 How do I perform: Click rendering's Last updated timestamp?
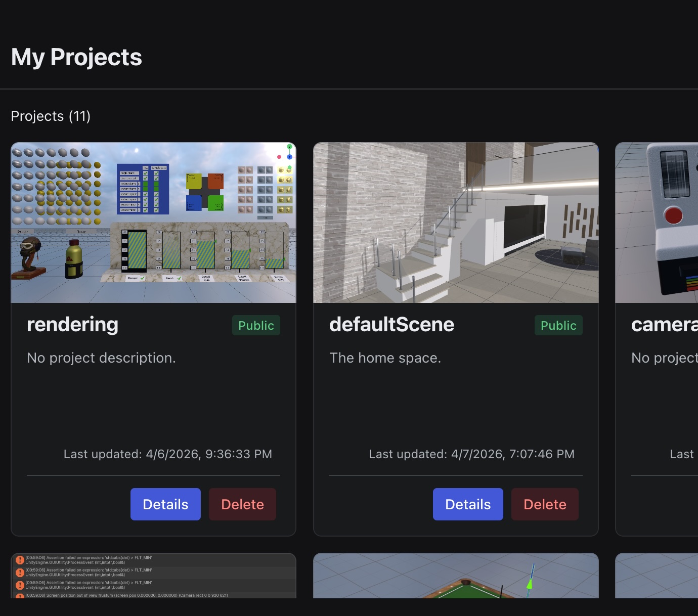pos(167,454)
